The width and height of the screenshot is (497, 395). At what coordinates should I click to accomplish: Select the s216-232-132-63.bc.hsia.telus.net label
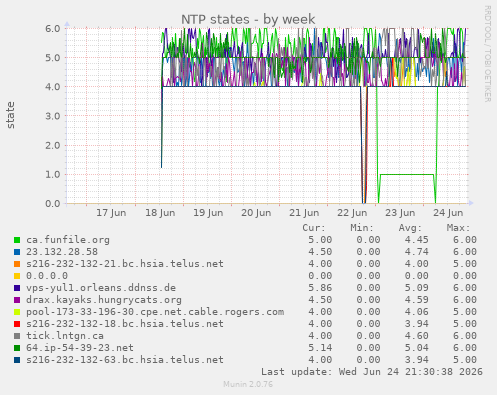point(125,360)
